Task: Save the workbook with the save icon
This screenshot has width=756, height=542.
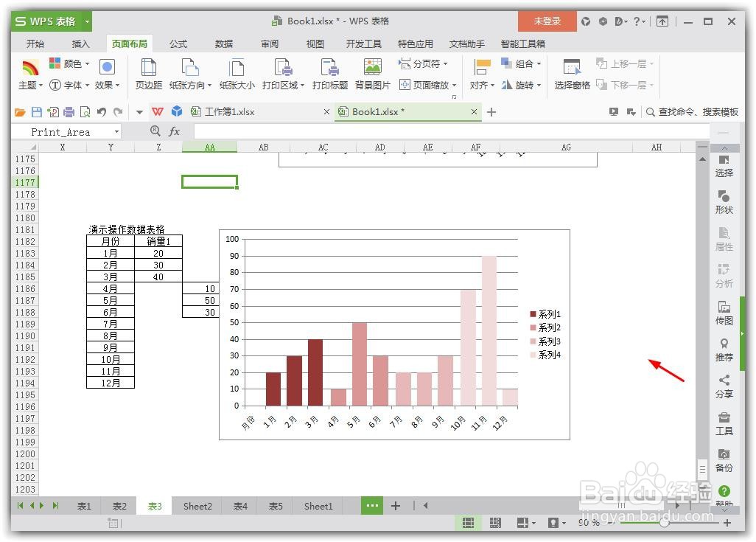Action: pyautogui.click(x=37, y=112)
